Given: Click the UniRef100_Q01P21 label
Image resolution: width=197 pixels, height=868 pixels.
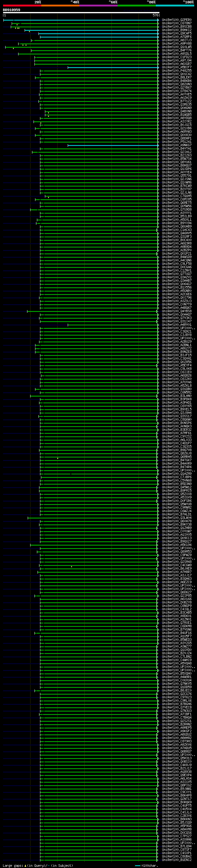Looking at the screenshot, I should point(177,254).
